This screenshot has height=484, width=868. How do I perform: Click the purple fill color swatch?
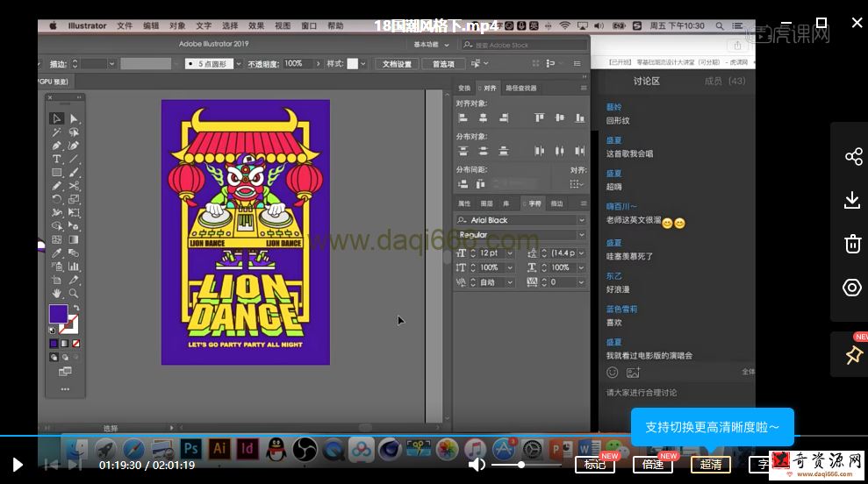(58, 314)
